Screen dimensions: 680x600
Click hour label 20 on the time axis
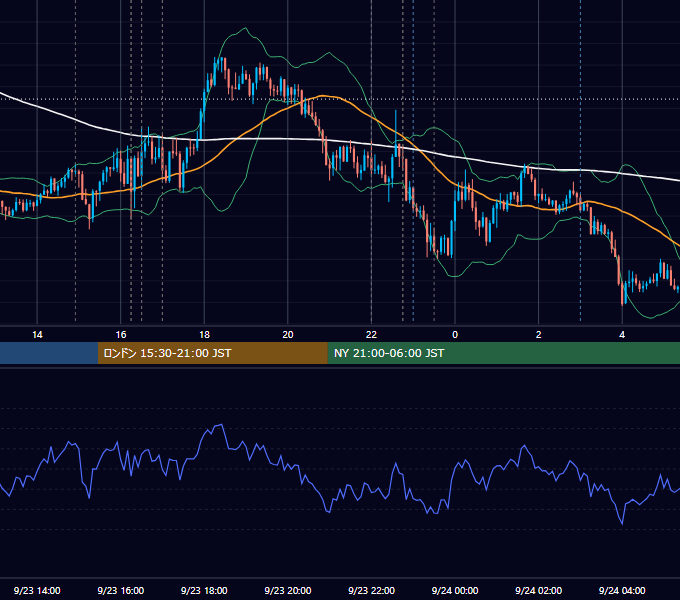[x=288, y=335]
